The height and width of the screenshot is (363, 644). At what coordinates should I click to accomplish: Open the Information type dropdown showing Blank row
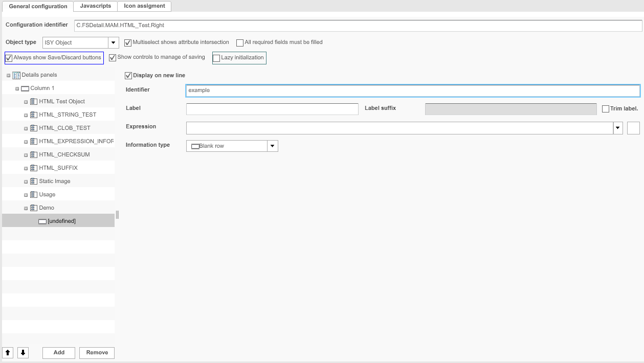[272, 146]
